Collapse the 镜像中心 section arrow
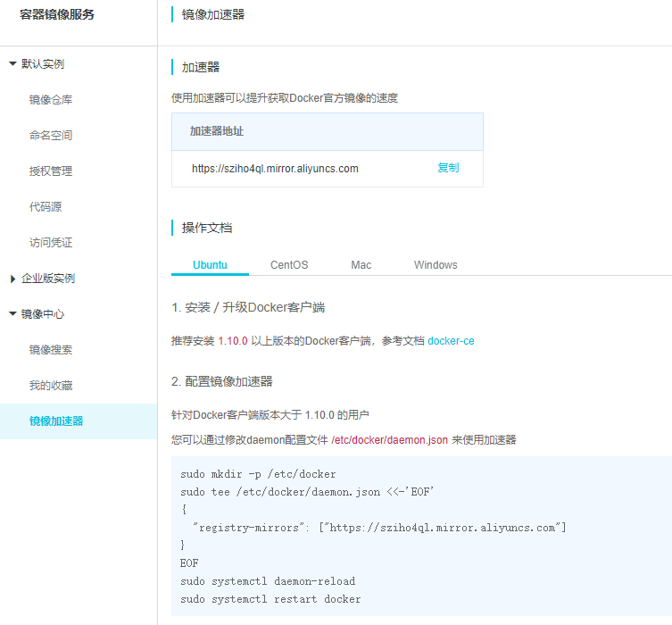672x625 pixels. click(12, 314)
